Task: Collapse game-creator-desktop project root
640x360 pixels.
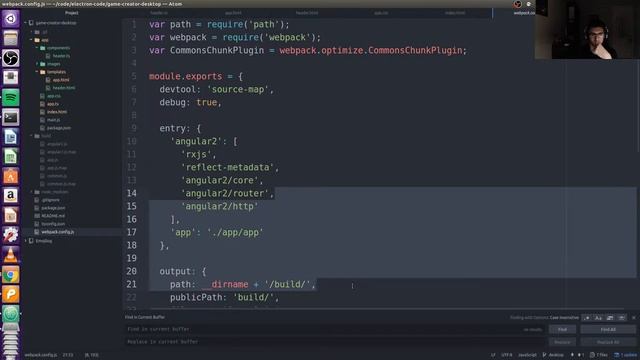Action: pos(26,23)
